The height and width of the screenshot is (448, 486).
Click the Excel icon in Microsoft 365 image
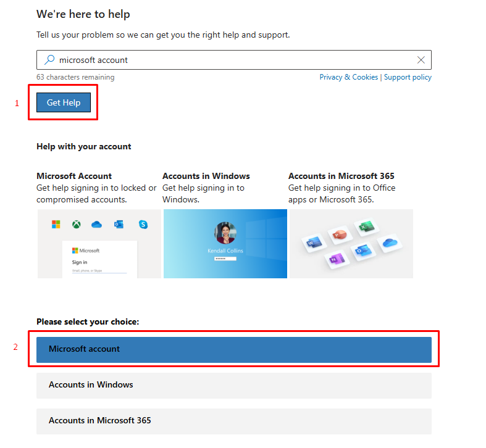coord(366,227)
